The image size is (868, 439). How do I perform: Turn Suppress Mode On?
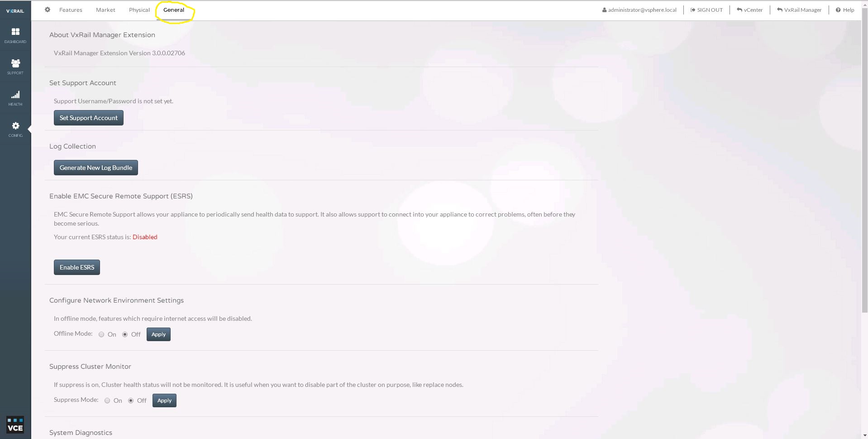(107, 400)
